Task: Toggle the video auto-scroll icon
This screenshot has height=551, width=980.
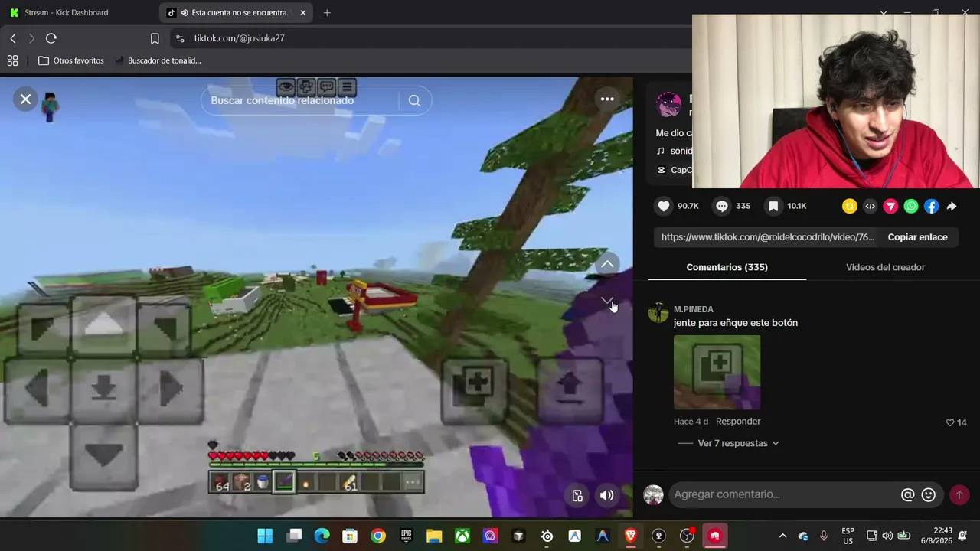Action: (578, 495)
